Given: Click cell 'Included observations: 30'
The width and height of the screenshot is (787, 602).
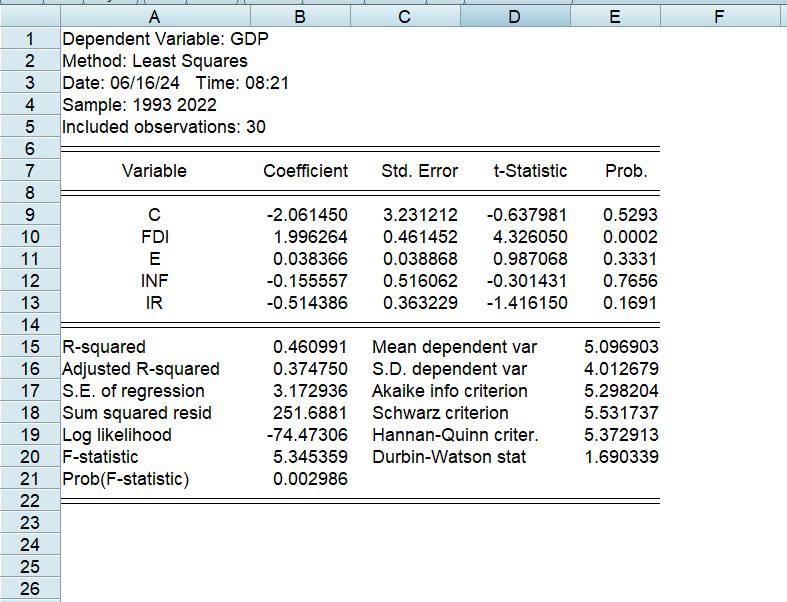Looking at the screenshot, I should pos(164,127).
